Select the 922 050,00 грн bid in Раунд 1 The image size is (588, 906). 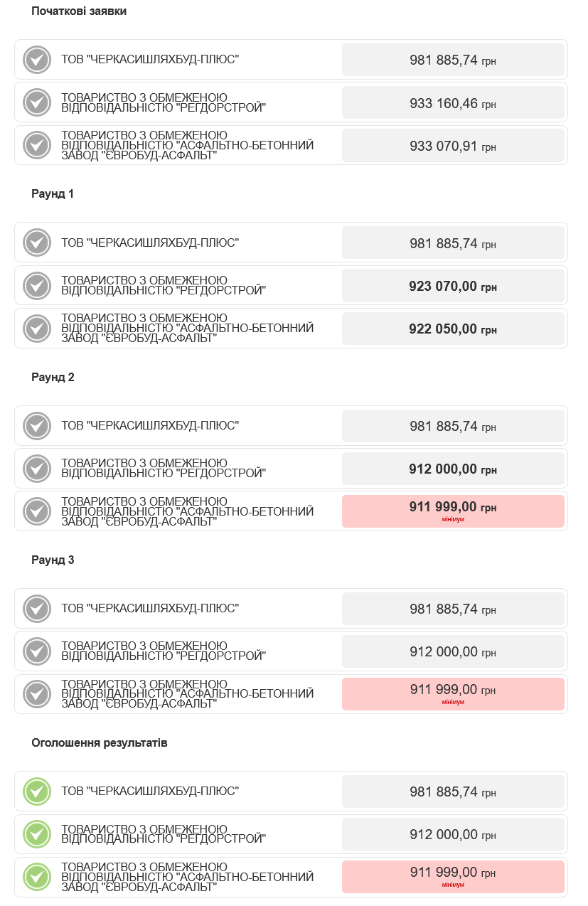(x=453, y=329)
